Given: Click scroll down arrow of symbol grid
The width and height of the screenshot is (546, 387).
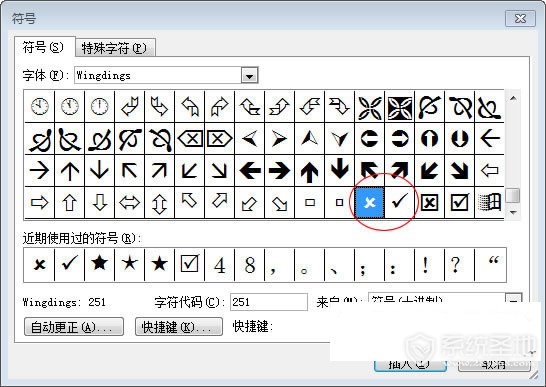Looking at the screenshot, I should pos(513,212).
